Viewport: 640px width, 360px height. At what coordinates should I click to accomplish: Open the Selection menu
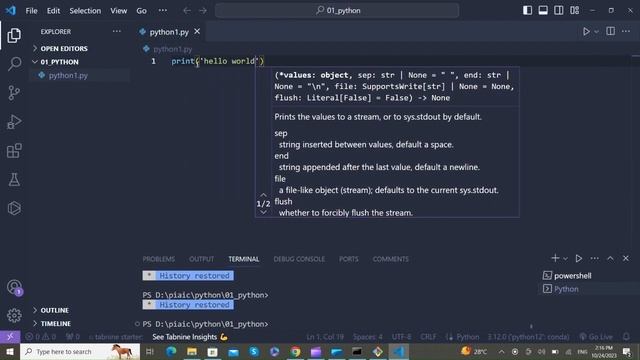(85, 11)
